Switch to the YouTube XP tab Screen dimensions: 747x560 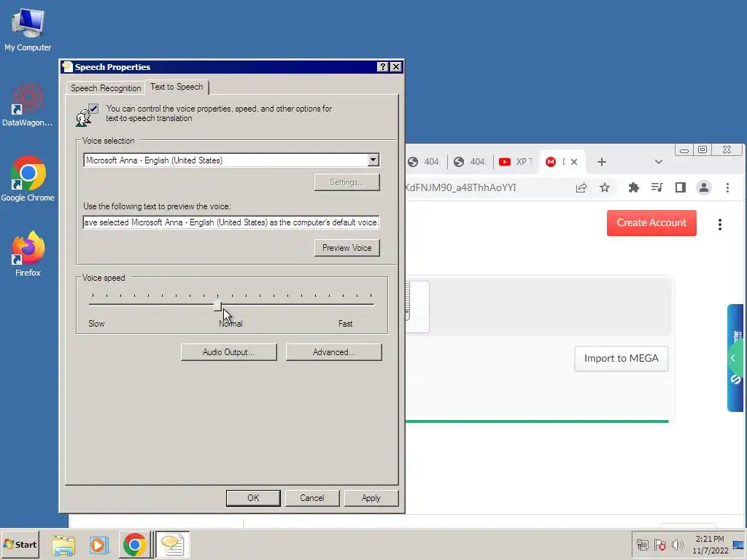pyautogui.click(x=516, y=162)
